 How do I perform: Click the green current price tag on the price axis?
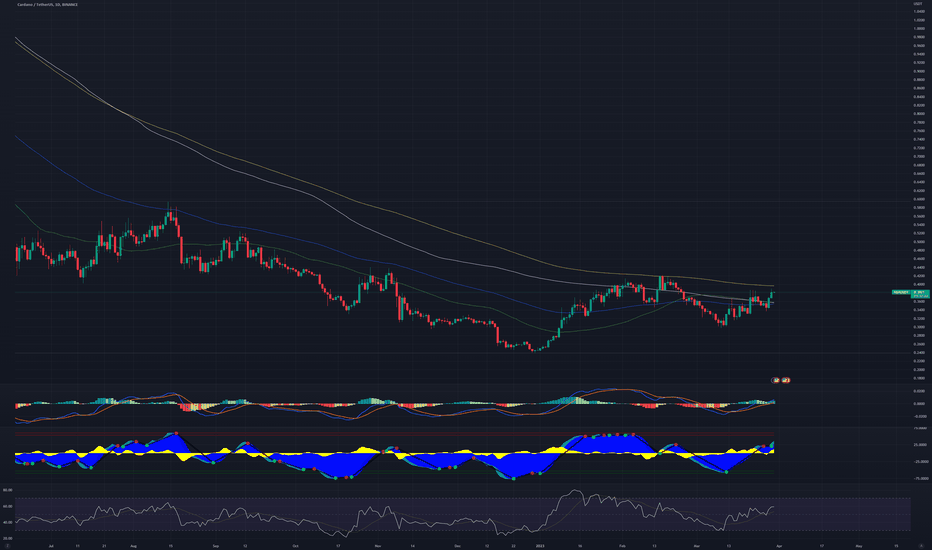coord(920,294)
